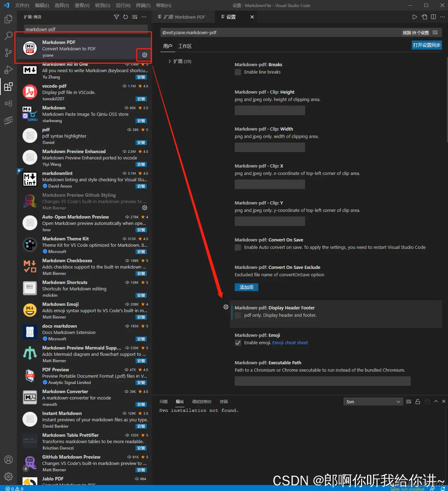Open the 转到(G) menu
448x491 pixels.
102,5
